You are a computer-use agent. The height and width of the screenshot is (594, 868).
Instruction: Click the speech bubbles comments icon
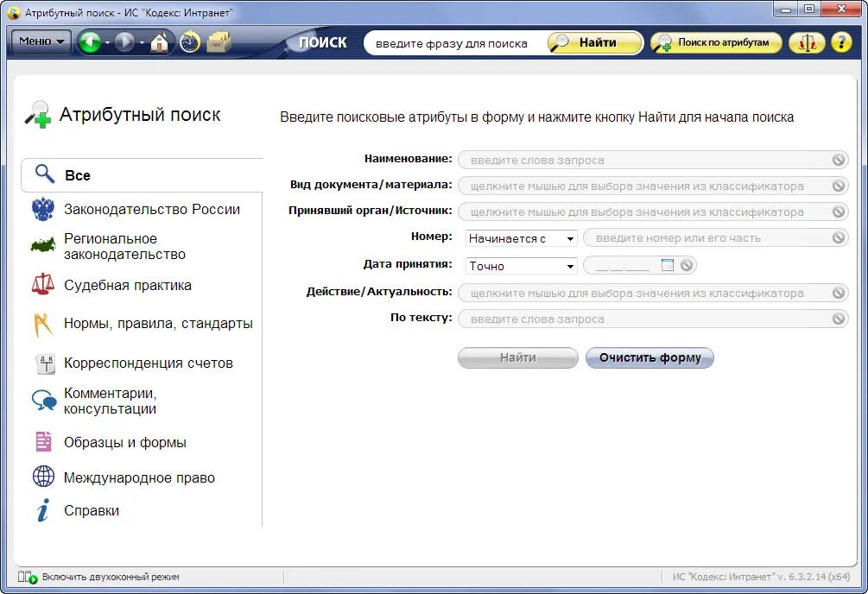point(44,400)
